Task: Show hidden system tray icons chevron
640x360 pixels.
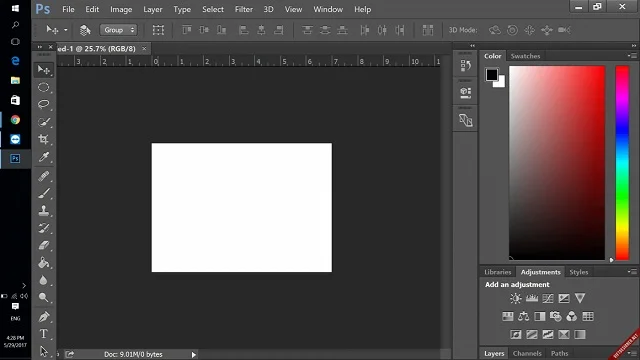Action: click(x=24, y=285)
